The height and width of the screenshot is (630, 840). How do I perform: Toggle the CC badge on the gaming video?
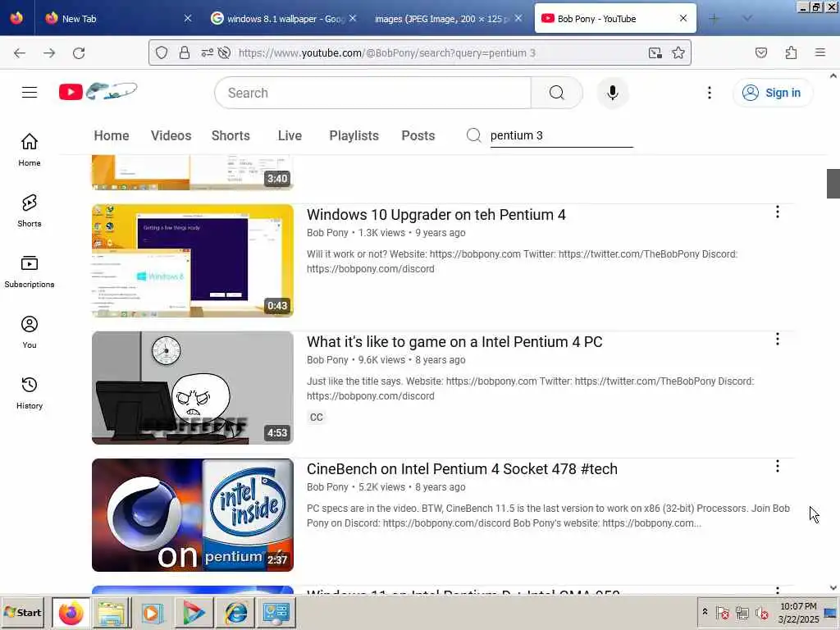(x=316, y=418)
